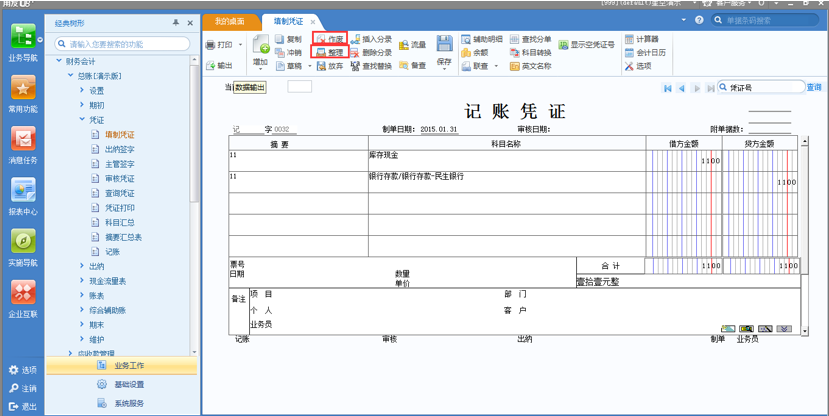Click the 显示空凭证号 button

pyautogui.click(x=587, y=45)
